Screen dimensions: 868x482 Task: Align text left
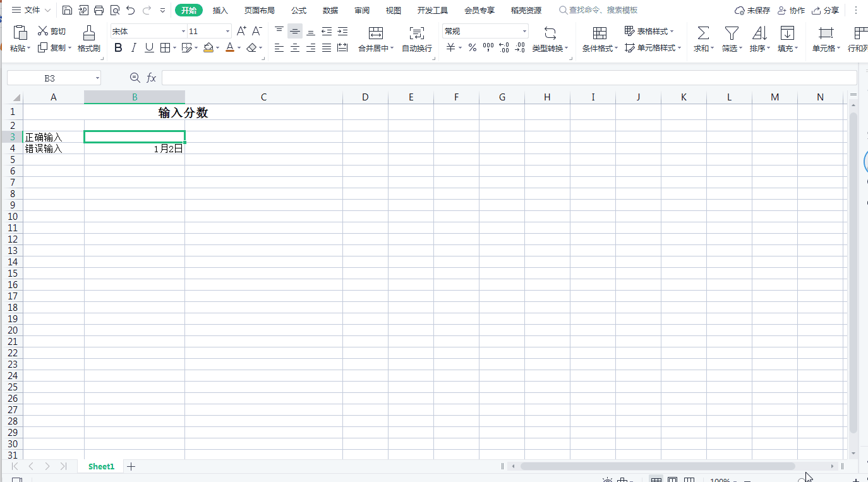pyautogui.click(x=279, y=47)
